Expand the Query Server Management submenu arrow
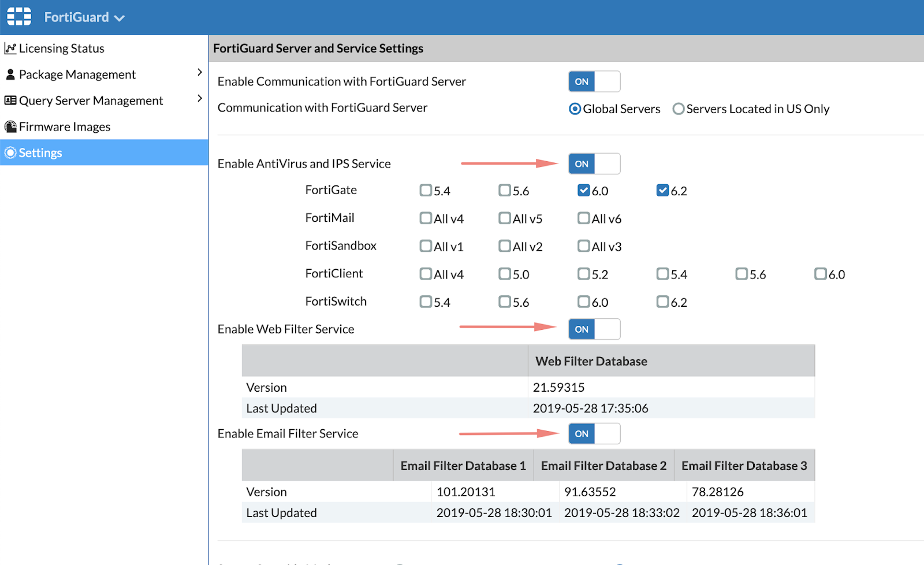This screenshot has height=565, width=924. (x=200, y=98)
